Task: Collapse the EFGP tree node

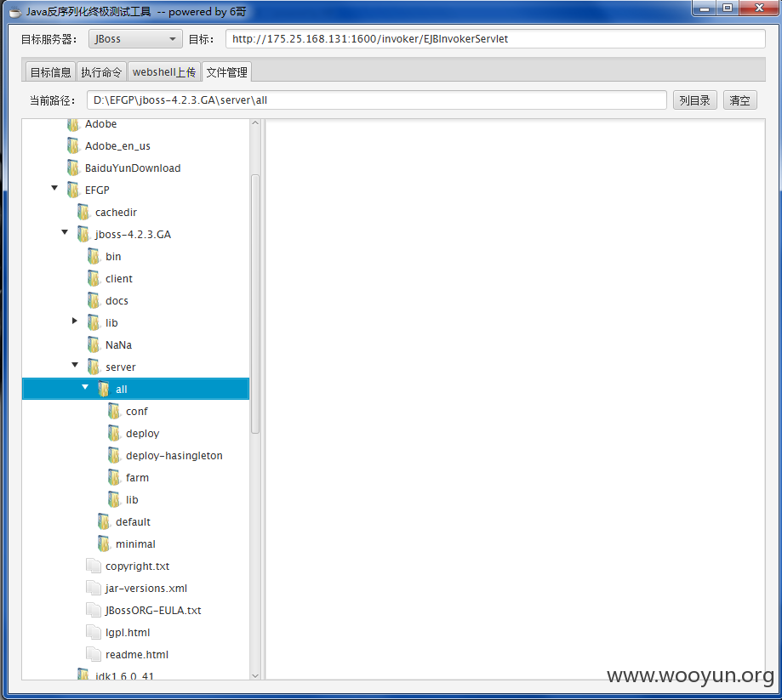Action: (x=54, y=188)
